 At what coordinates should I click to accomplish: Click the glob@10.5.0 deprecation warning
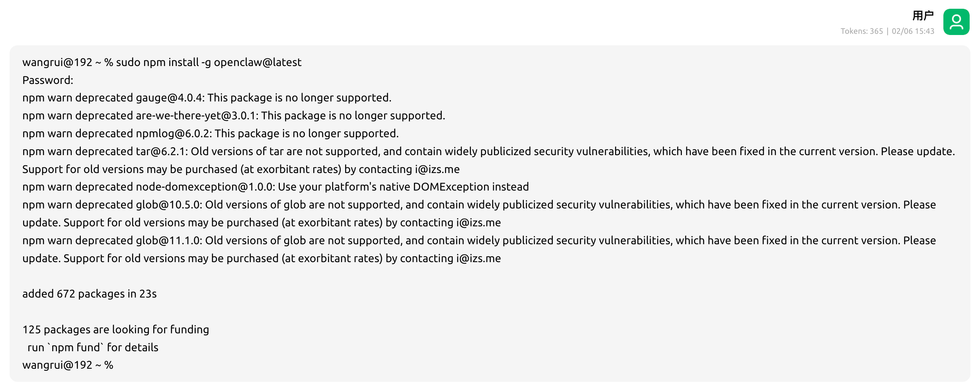[x=478, y=205]
